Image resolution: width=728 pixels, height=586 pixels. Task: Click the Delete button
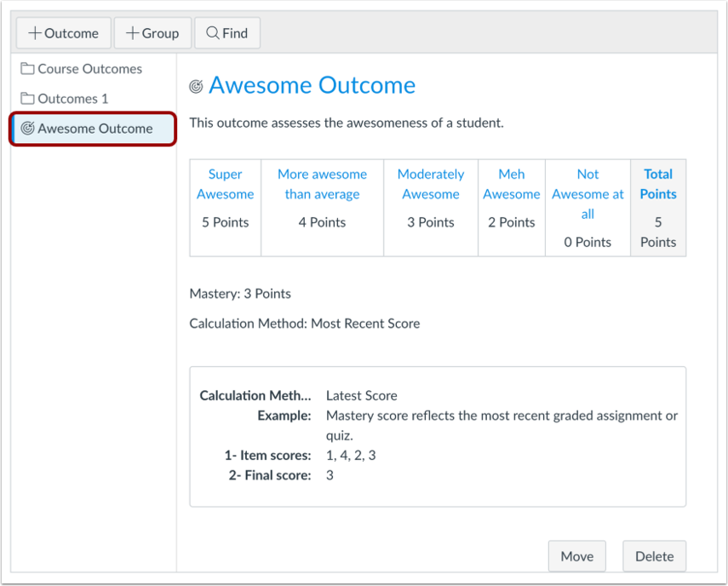[x=654, y=556]
